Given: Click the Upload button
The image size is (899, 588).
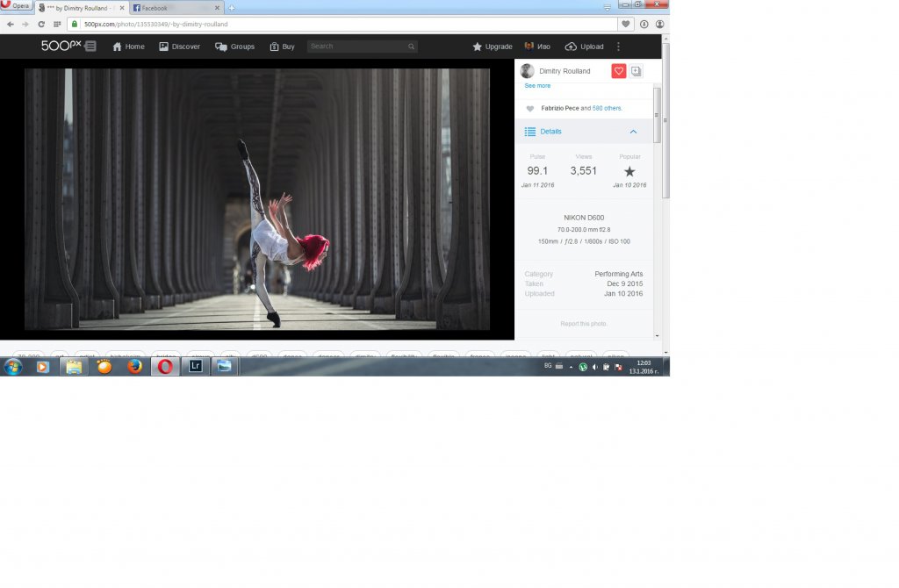Looking at the screenshot, I should point(584,47).
